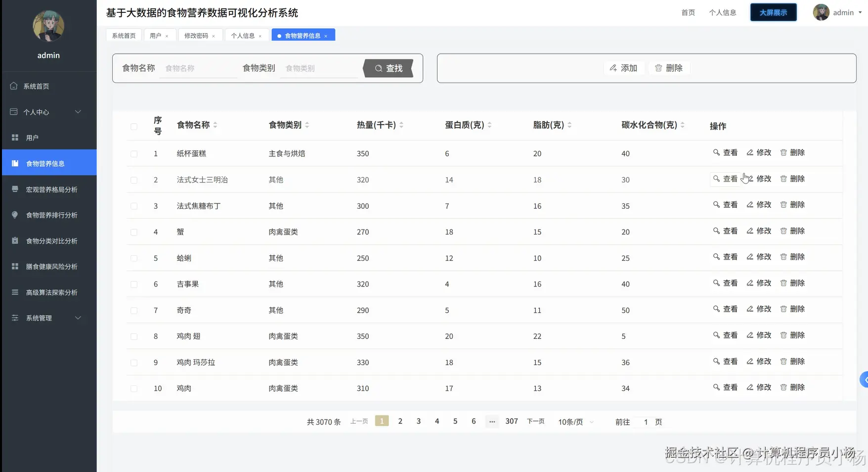The width and height of the screenshot is (868, 472).
Task: Focus the 食物类别 search field
Action: click(319, 68)
